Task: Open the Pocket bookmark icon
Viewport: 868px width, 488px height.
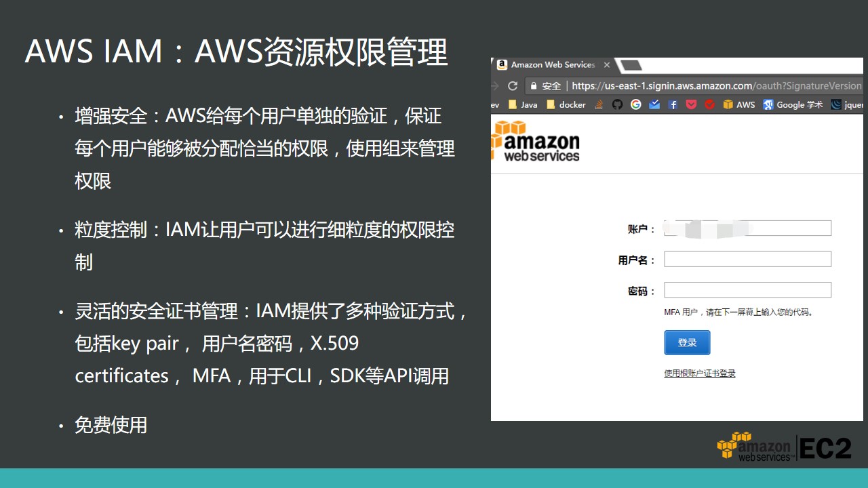Action: coord(691,104)
